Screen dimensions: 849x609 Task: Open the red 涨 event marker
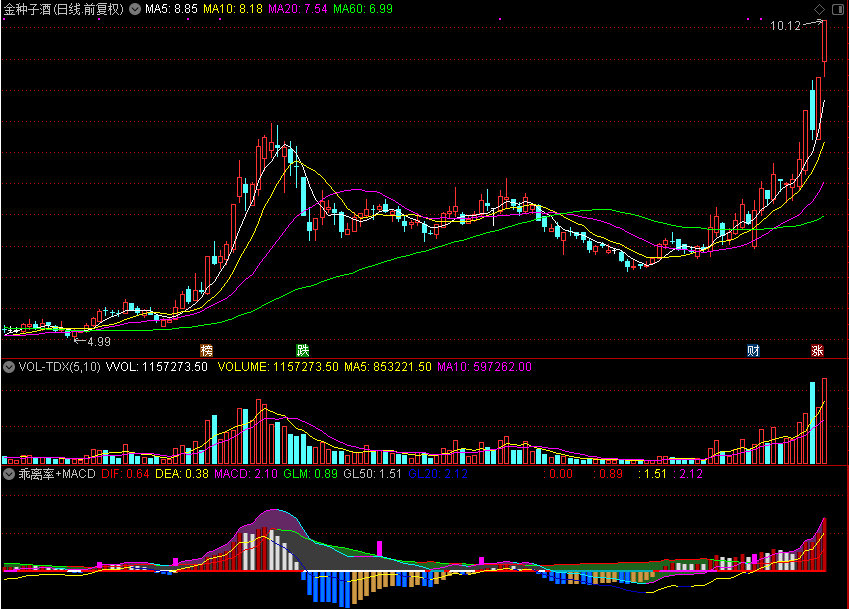click(817, 350)
